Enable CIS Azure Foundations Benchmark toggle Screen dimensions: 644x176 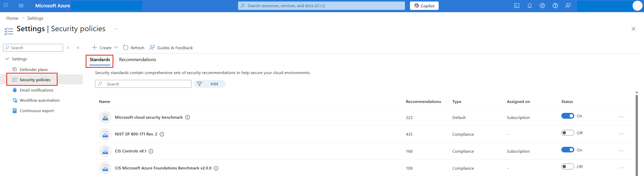click(568, 167)
